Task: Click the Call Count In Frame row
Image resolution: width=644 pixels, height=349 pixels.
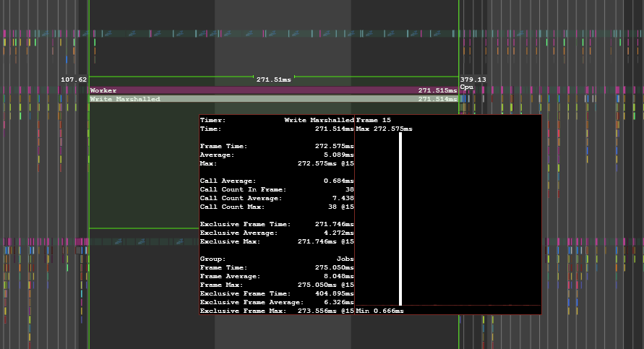Action: [277, 190]
